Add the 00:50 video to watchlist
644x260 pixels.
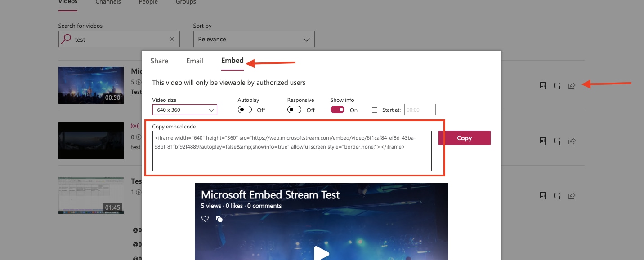point(543,86)
